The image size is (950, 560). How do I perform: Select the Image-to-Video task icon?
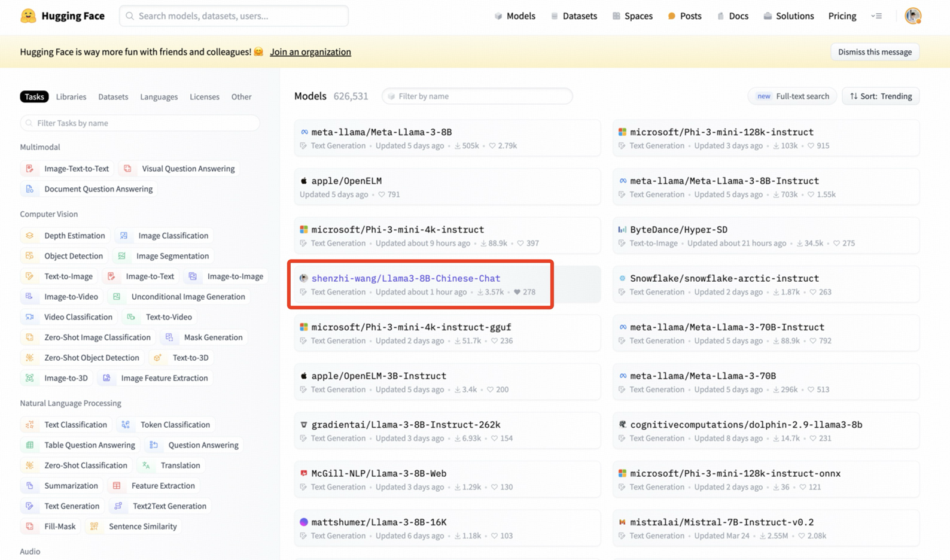(30, 297)
